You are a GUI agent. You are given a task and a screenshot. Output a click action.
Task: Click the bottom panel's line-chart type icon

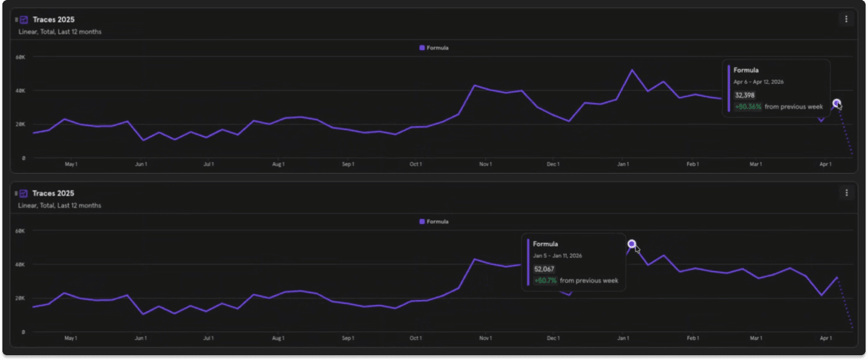tap(24, 193)
